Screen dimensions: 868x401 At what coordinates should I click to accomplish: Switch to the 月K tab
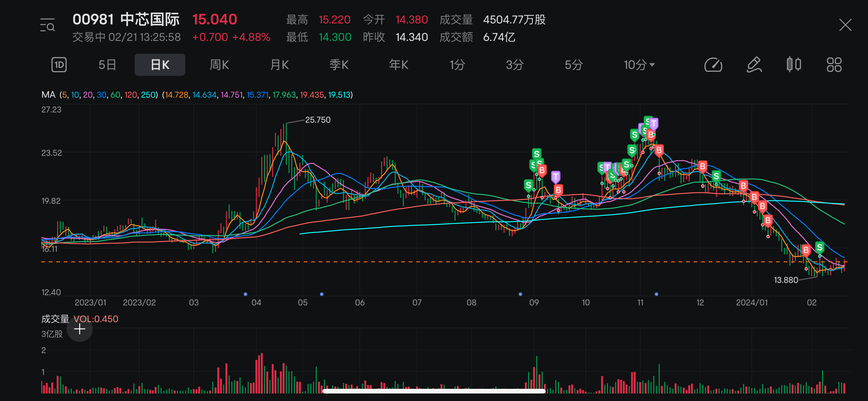279,65
